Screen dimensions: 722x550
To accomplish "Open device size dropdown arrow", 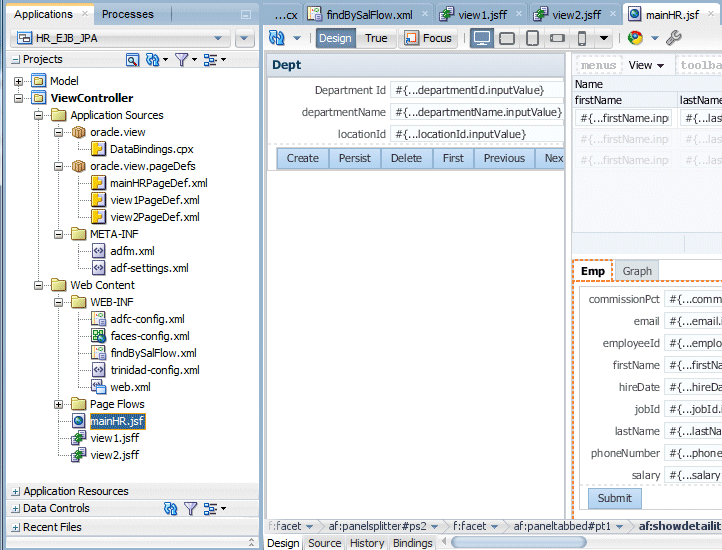I will [x=604, y=38].
